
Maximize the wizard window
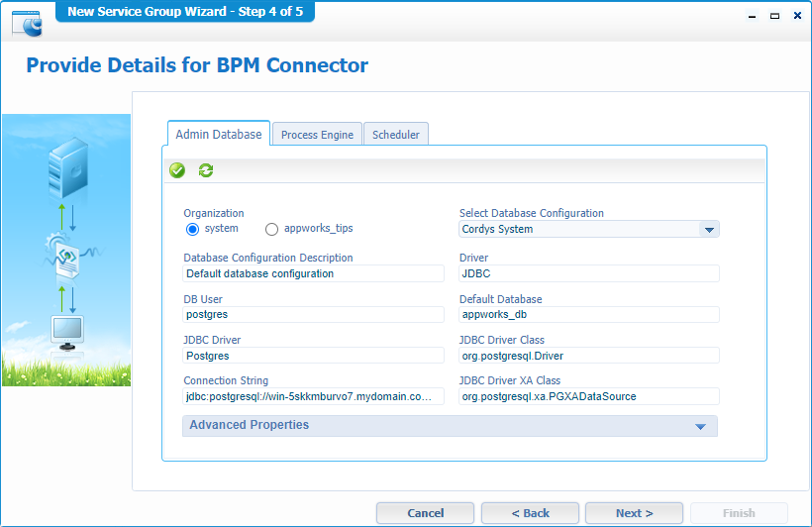tap(774, 16)
